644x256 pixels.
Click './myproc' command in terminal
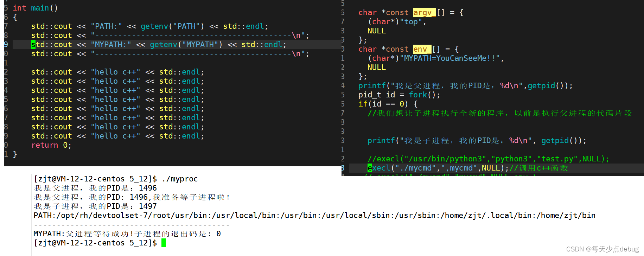click(180, 179)
